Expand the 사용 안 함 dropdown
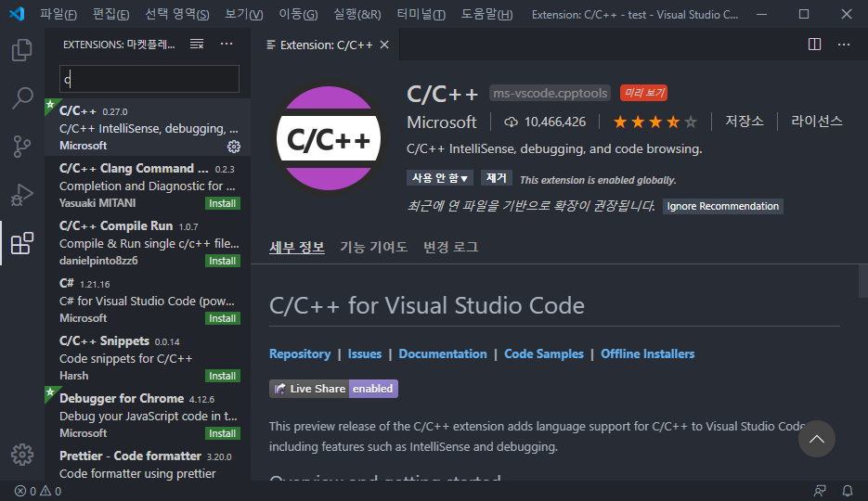 [439, 178]
